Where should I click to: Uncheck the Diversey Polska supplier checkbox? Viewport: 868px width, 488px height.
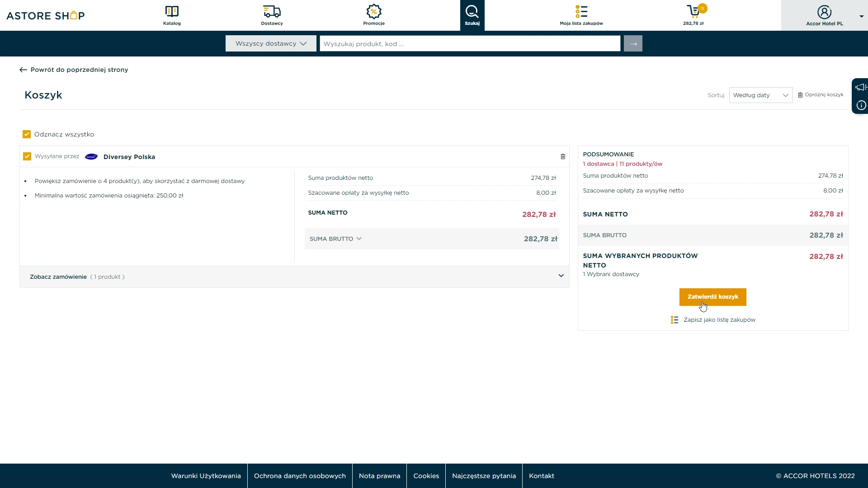27,156
